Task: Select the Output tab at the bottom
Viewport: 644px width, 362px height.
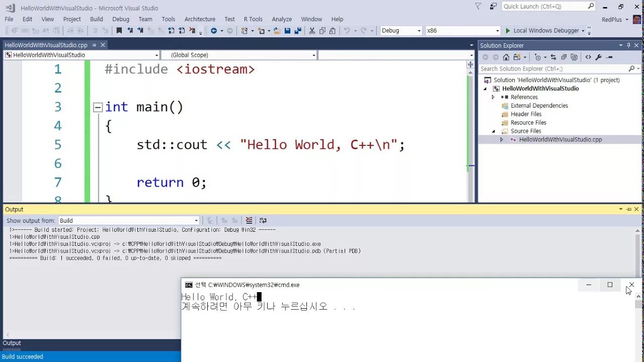Action: coord(12,343)
